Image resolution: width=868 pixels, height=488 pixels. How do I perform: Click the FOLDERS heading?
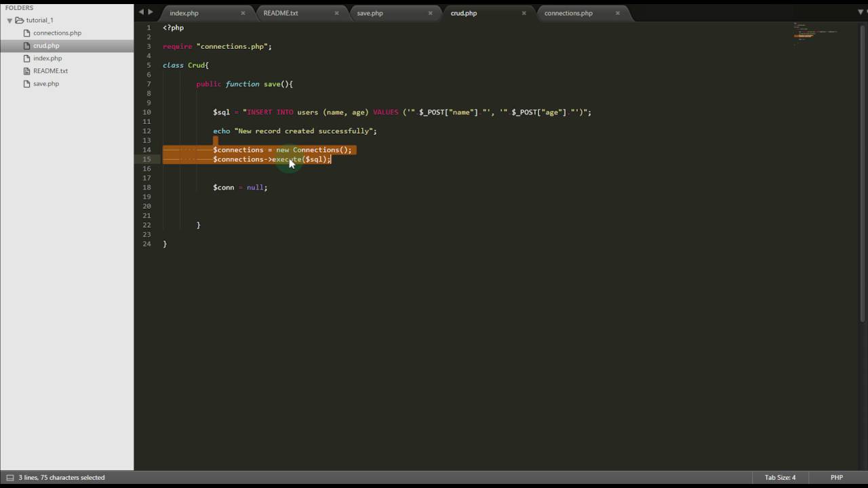19,7
